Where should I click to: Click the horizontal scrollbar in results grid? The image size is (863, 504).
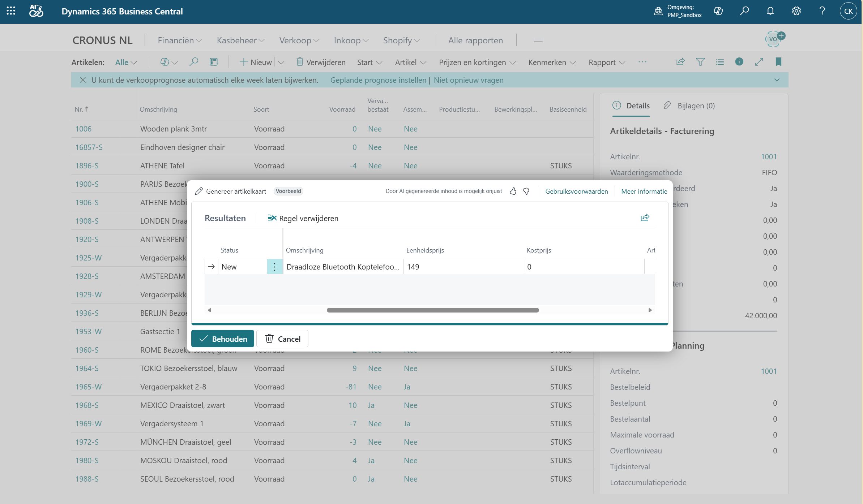click(432, 310)
